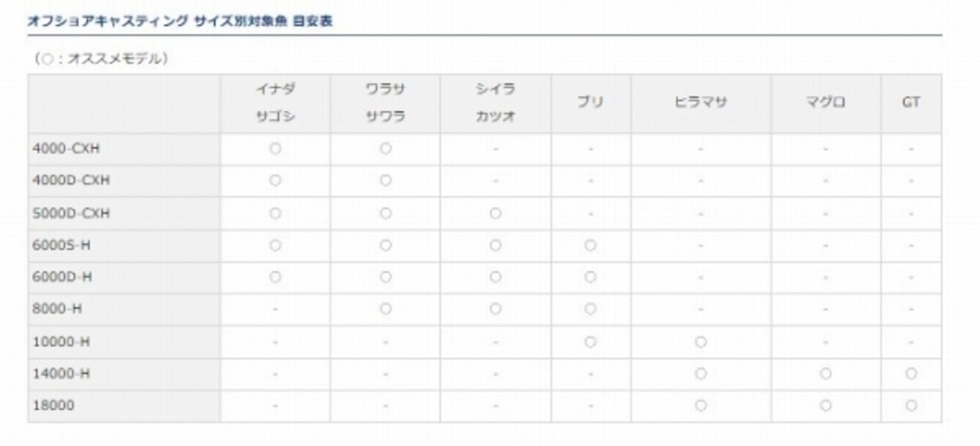Click the 6000D-H model name
Screen dimensions: 980x446
pos(61,277)
